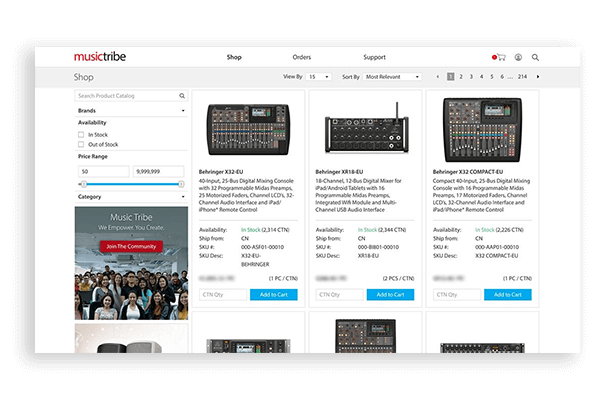Open the Support menu item
The height and width of the screenshot is (400, 615).
pos(375,57)
